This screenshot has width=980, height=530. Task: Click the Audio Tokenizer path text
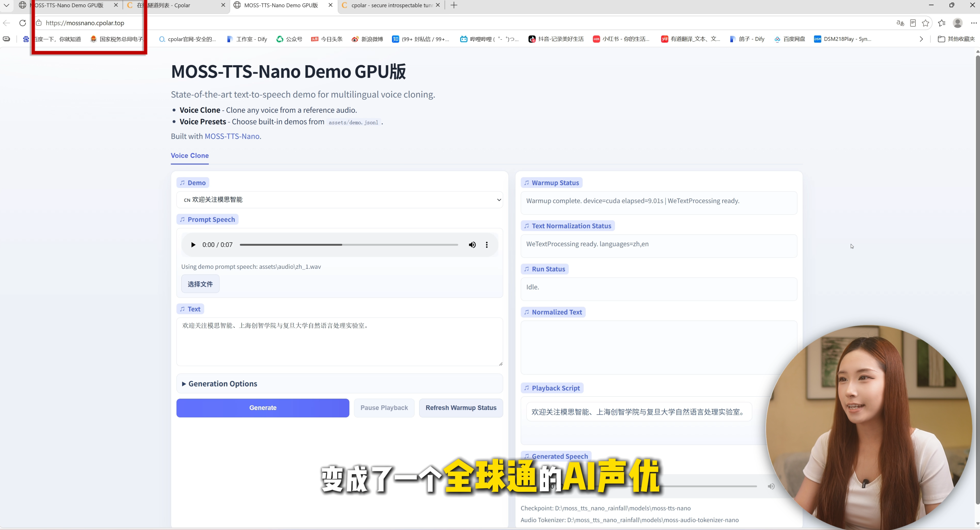pos(630,520)
